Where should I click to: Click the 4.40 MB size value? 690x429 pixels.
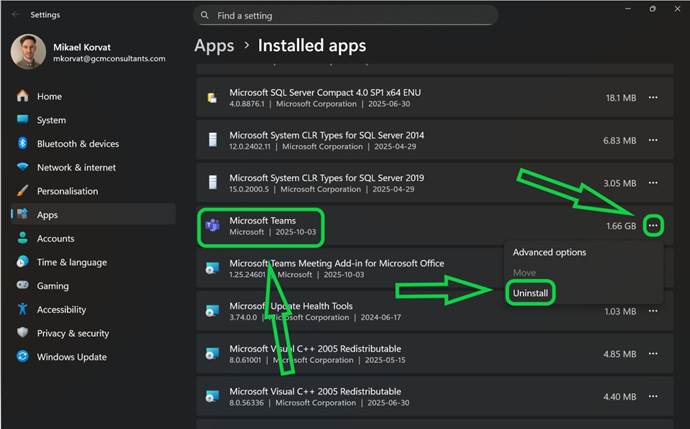tap(620, 397)
